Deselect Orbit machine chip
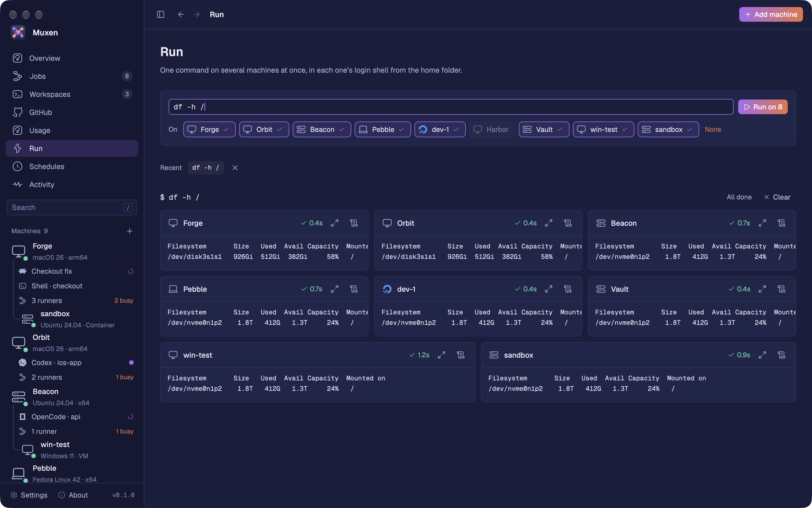 [x=264, y=129]
